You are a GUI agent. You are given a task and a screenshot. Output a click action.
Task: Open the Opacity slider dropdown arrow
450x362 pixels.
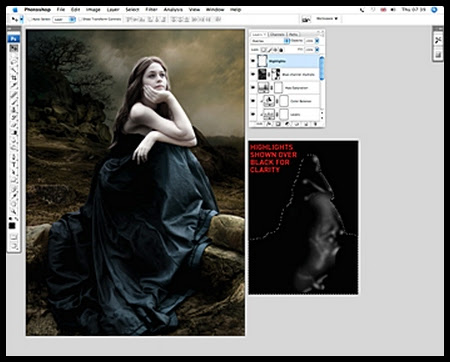(317, 41)
